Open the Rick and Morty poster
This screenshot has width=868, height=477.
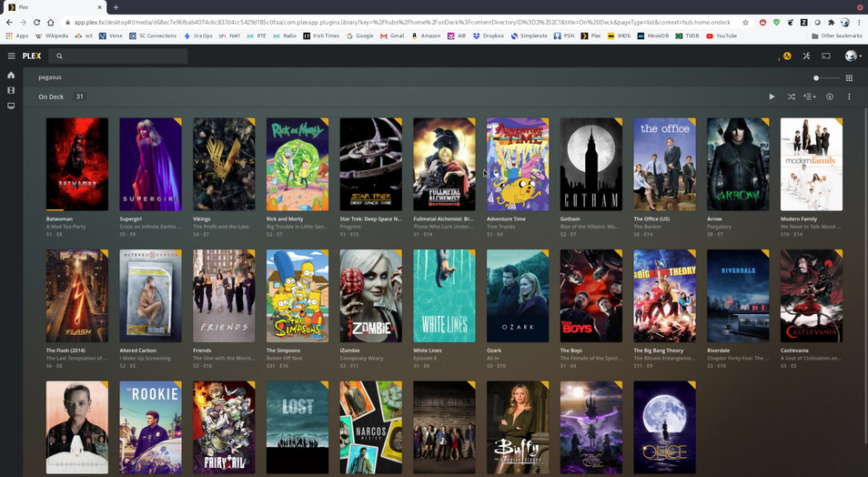tap(298, 164)
